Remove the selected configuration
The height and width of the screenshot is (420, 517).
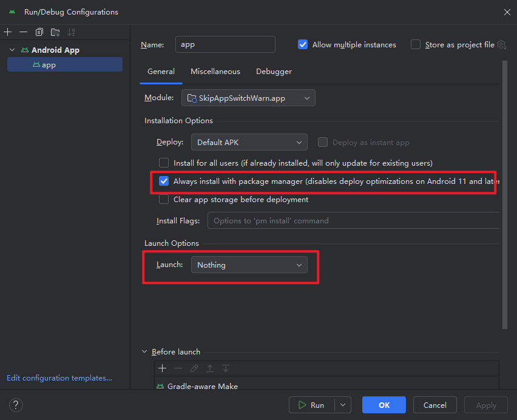click(24, 32)
